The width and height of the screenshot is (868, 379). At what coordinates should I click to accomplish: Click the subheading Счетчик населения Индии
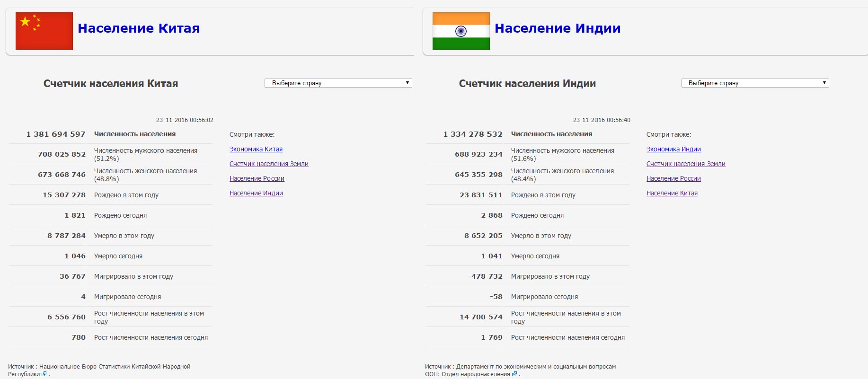[x=527, y=84]
